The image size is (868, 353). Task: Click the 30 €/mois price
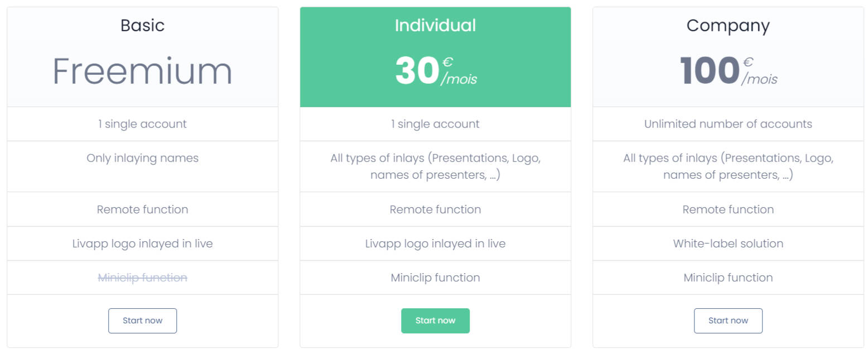435,71
